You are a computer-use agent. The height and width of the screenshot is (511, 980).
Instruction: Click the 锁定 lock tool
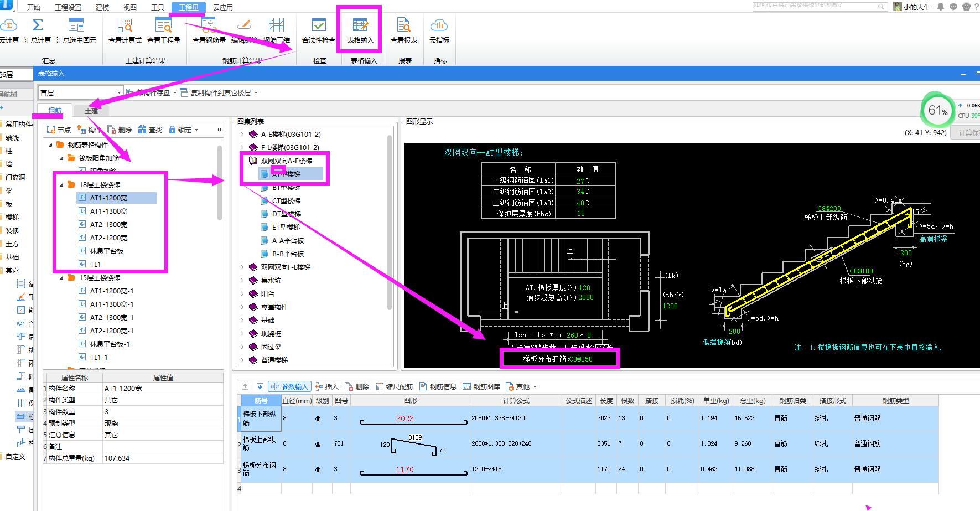180,130
